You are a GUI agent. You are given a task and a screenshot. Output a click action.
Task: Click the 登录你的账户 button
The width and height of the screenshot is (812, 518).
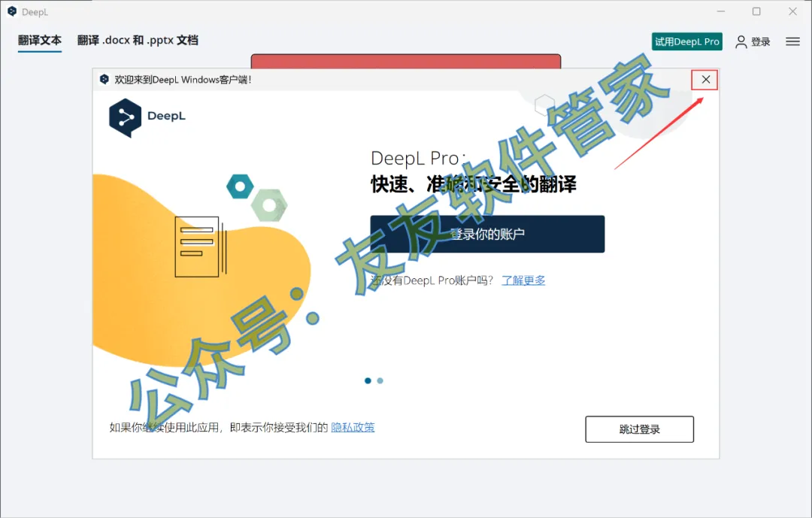[487, 234]
